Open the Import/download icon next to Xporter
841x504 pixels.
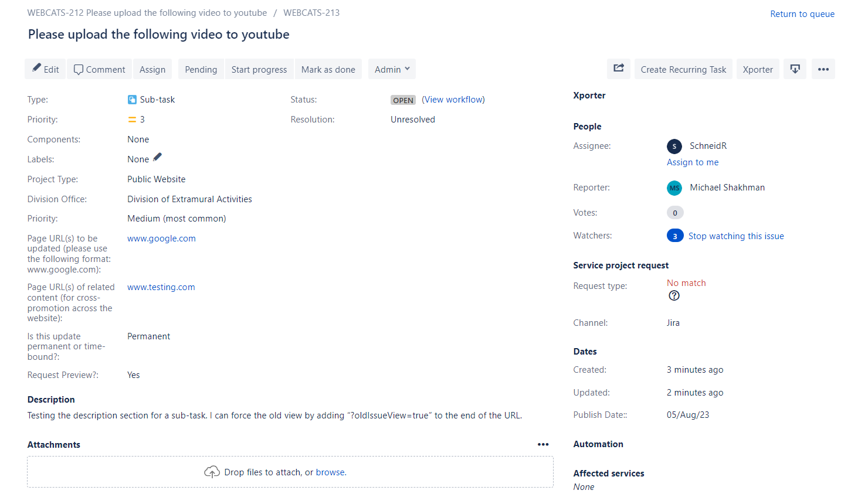795,69
